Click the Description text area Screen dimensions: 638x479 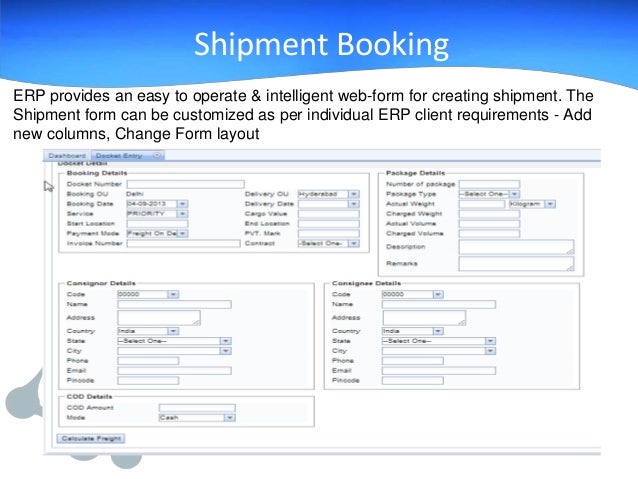point(516,247)
